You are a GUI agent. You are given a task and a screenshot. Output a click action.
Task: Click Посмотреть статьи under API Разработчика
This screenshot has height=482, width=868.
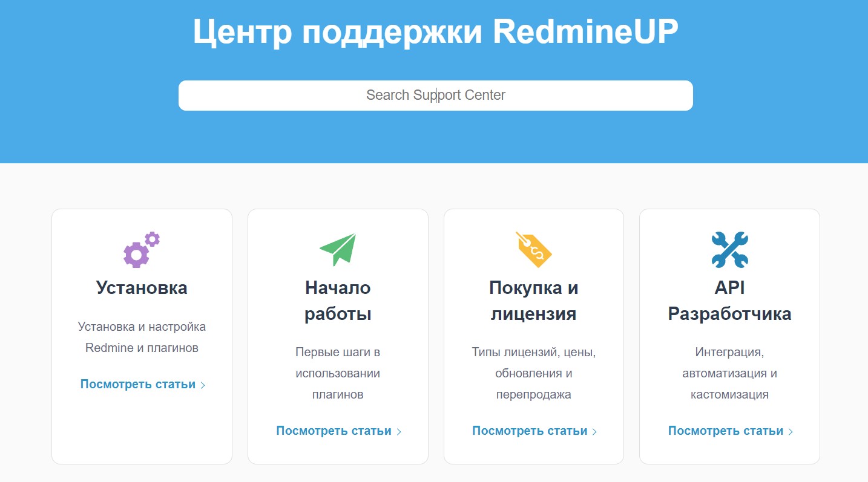726,431
